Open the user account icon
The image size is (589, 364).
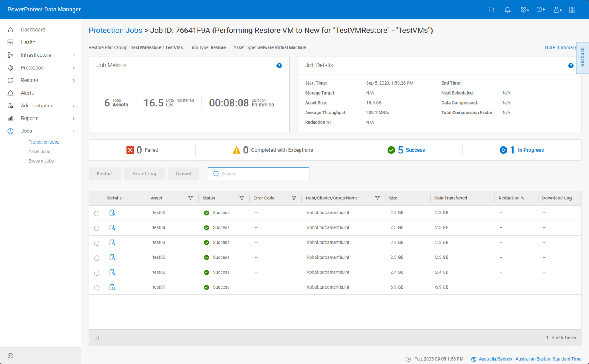click(x=556, y=10)
